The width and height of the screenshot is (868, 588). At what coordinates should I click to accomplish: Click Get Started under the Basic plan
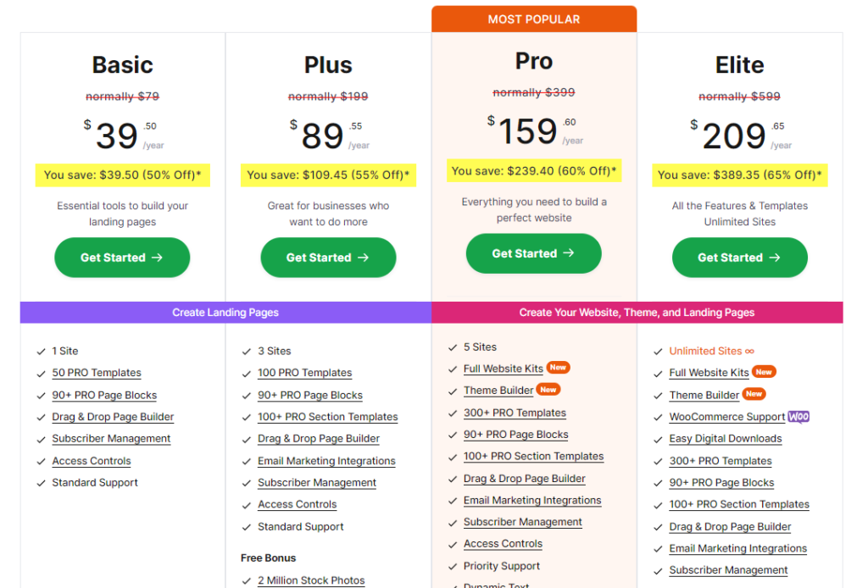(x=122, y=258)
